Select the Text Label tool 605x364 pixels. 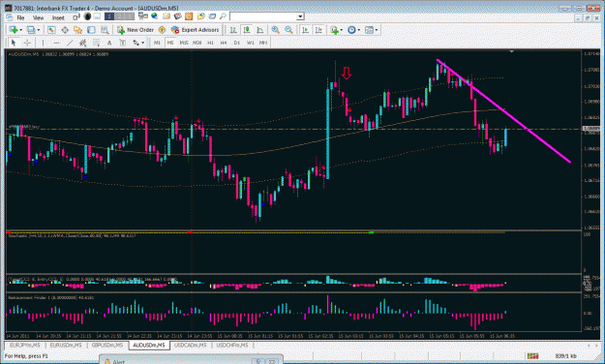(122, 43)
